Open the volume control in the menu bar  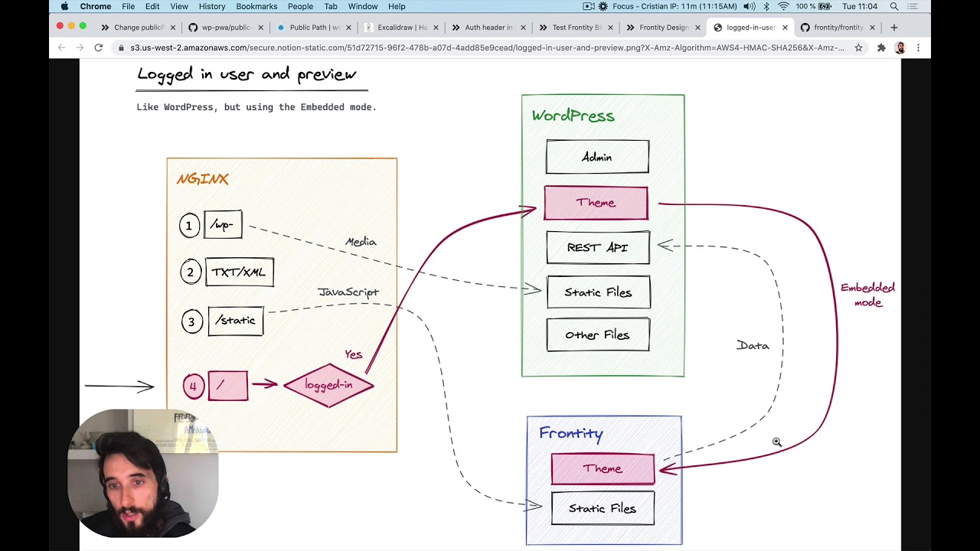pos(749,7)
